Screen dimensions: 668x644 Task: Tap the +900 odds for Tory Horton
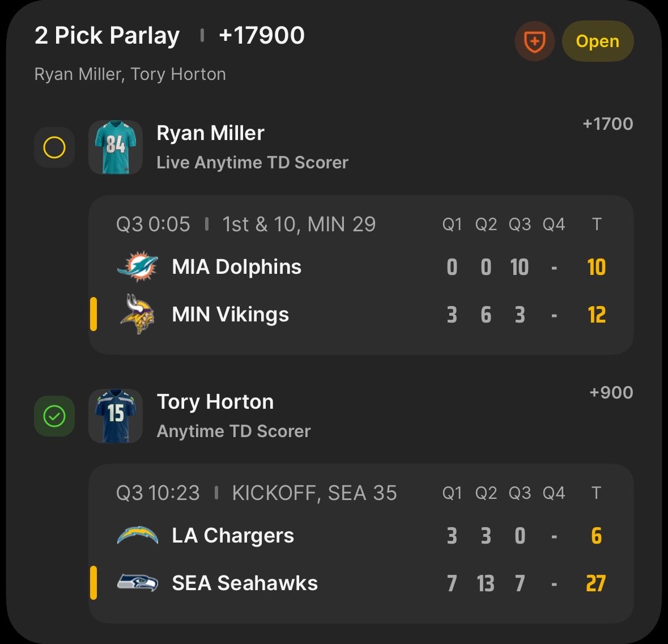(x=611, y=392)
